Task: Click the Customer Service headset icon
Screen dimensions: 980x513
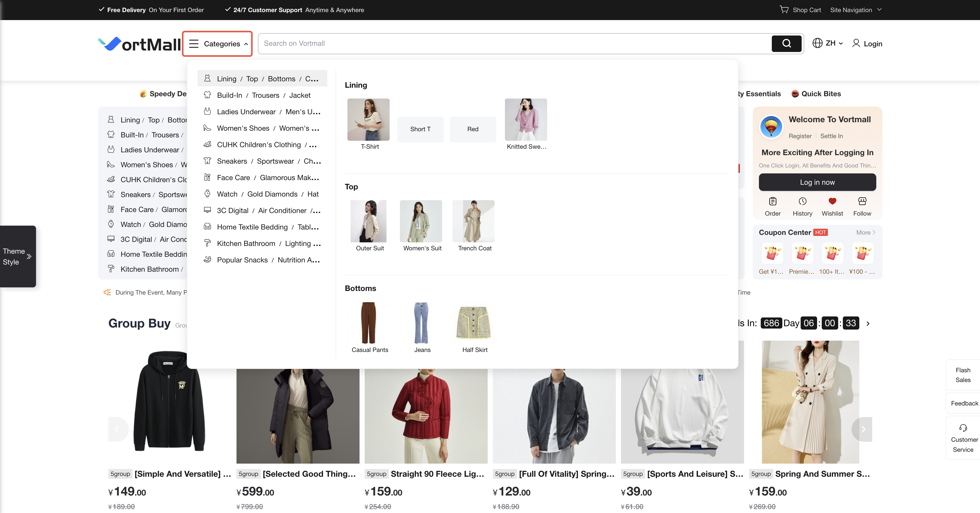Action: tap(963, 428)
